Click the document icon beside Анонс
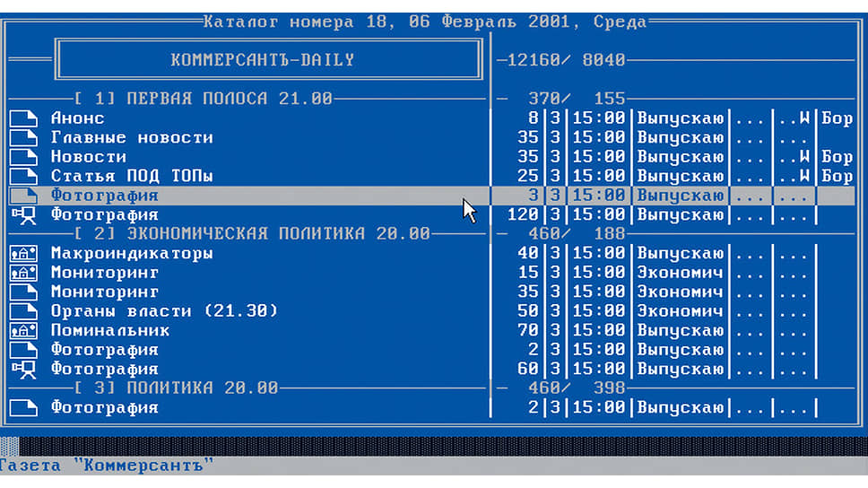Viewport: 868px width, 488px height. 24,118
